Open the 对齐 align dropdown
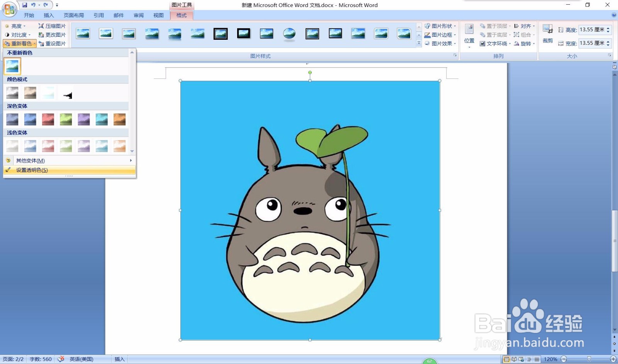 pos(525,26)
